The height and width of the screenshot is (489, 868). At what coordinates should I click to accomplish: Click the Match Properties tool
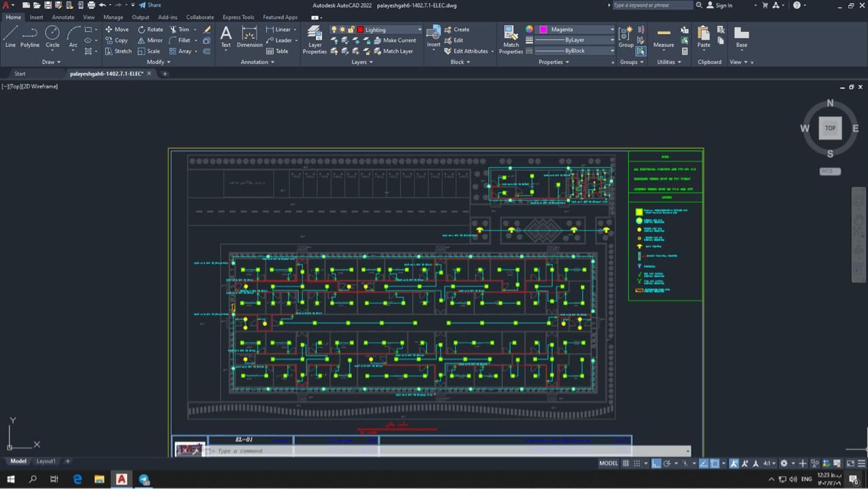click(x=511, y=40)
